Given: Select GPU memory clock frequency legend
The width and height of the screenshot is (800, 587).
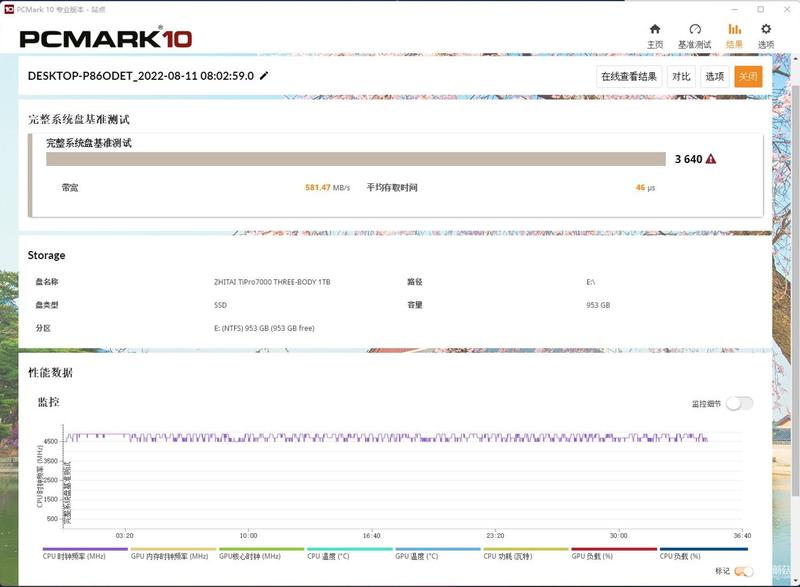Looking at the screenshot, I should 173,554.
